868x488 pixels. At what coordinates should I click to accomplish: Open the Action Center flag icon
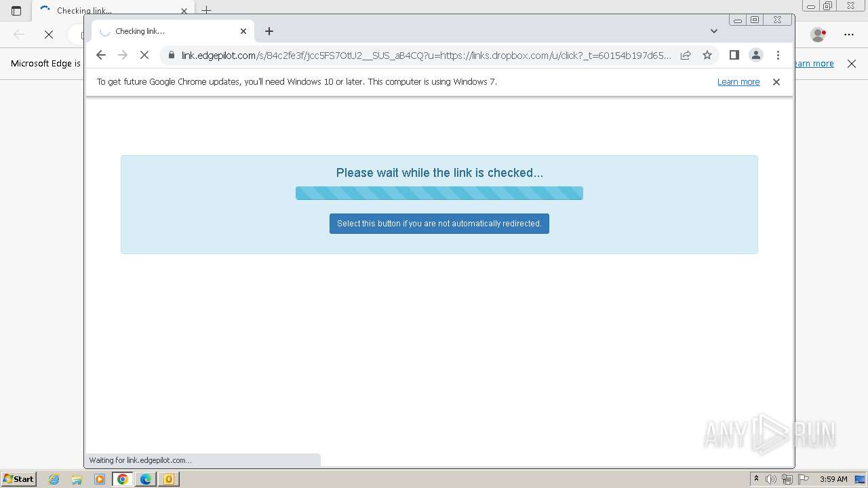(804, 479)
